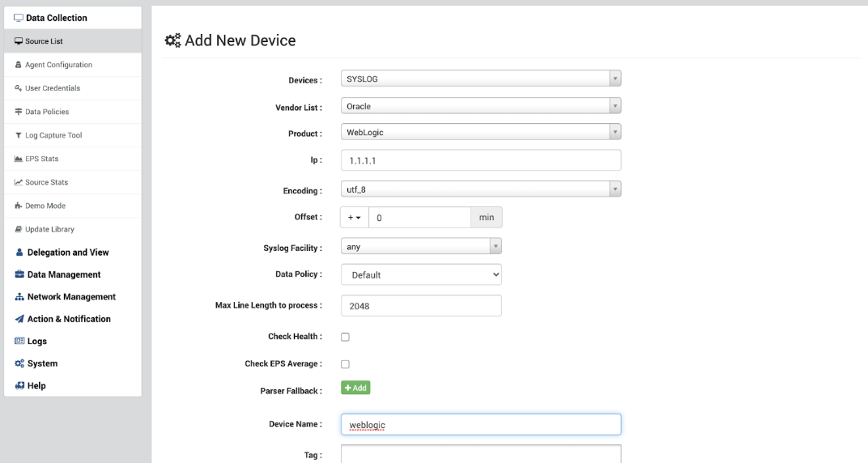Click the Data Management briefcase icon
The image size is (868, 463).
coord(19,274)
